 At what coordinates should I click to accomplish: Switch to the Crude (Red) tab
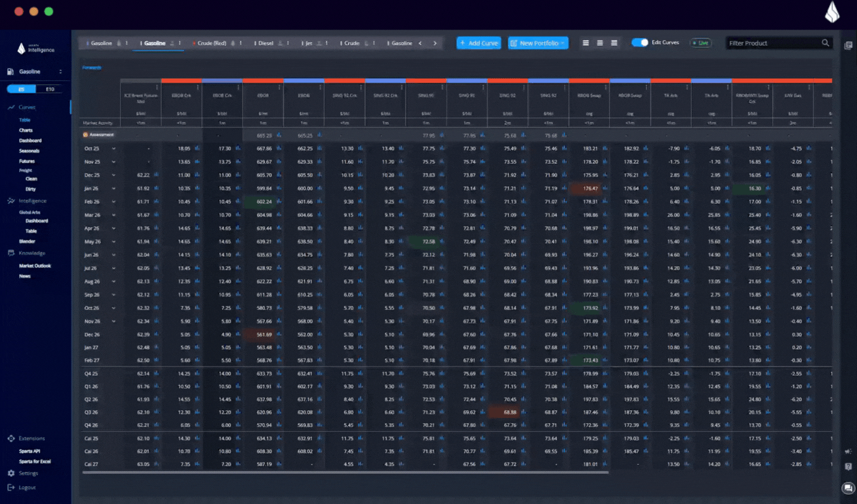211,43
